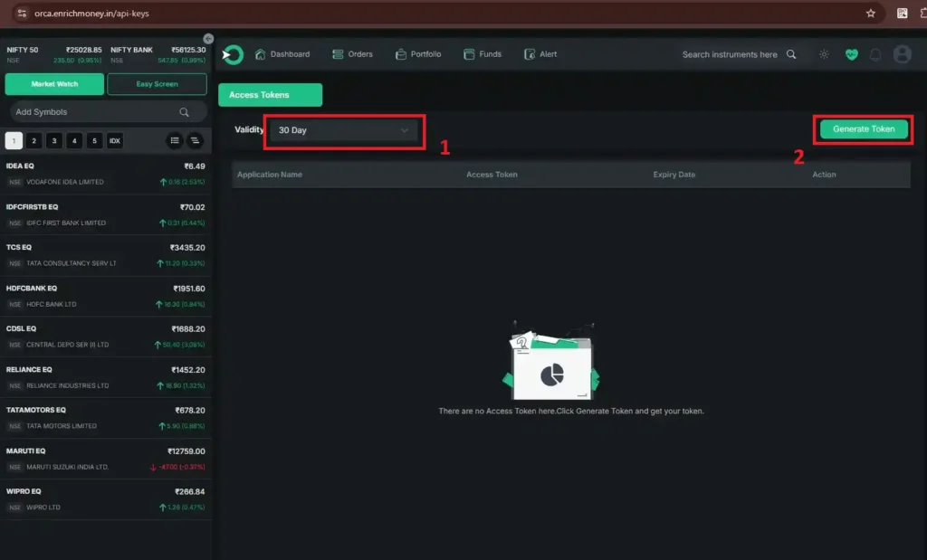Open the Dashboard page
The image size is (927, 560).
click(x=282, y=54)
